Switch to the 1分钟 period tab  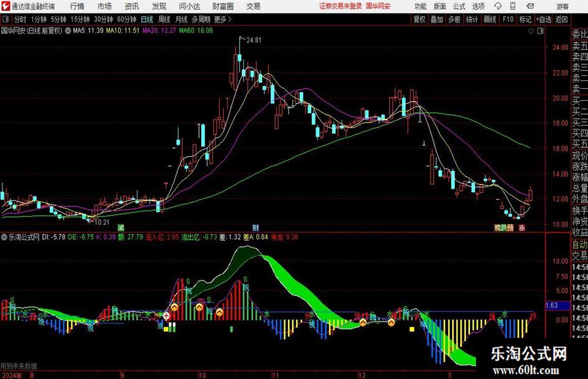tap(39, 19)
